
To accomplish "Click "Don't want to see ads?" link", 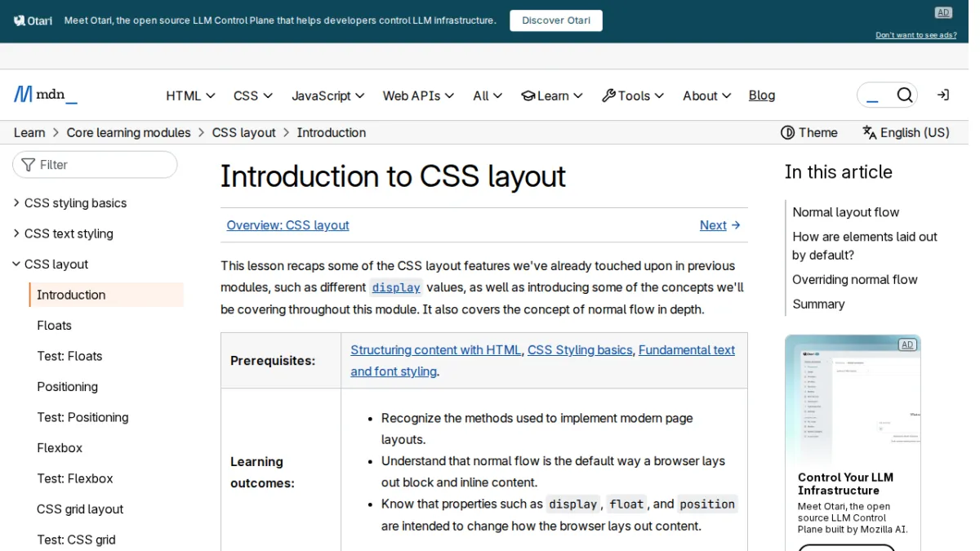I will (x=916, y=35).
